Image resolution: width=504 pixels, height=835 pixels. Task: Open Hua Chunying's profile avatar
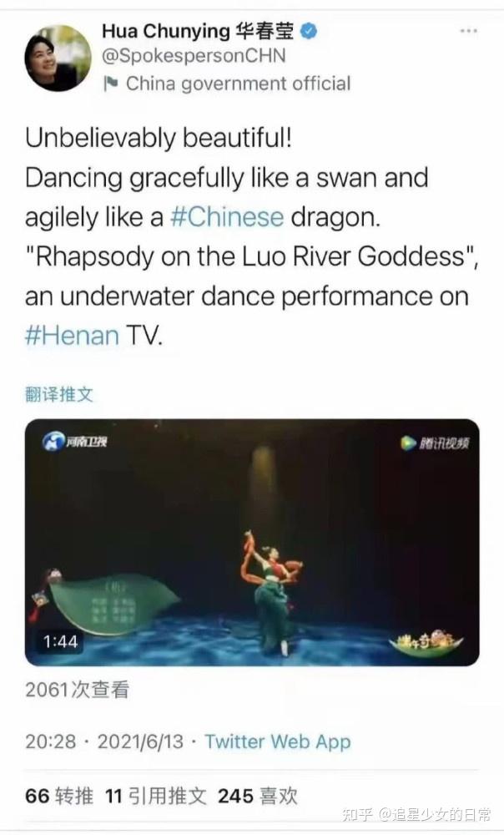click(x=58, y=58)
